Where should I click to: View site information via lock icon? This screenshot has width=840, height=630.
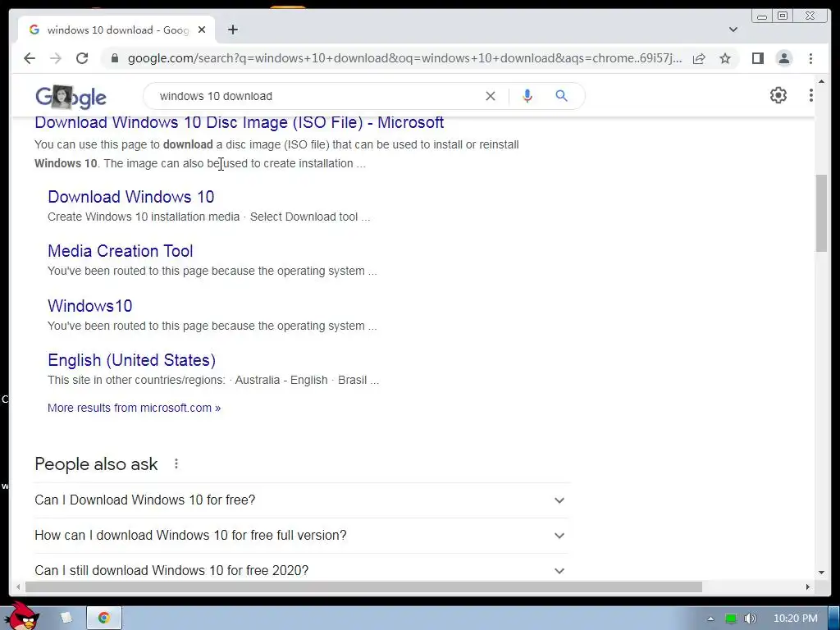(x=115, y=58)
